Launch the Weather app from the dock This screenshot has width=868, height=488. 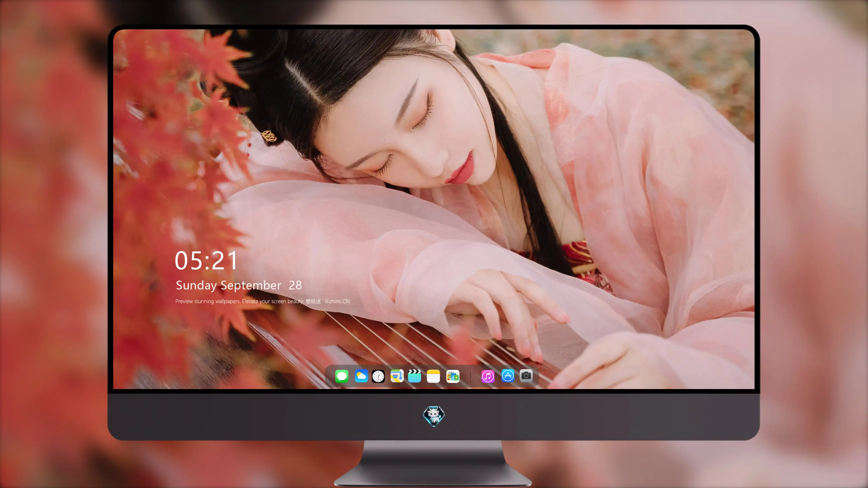tap(361, 376)
